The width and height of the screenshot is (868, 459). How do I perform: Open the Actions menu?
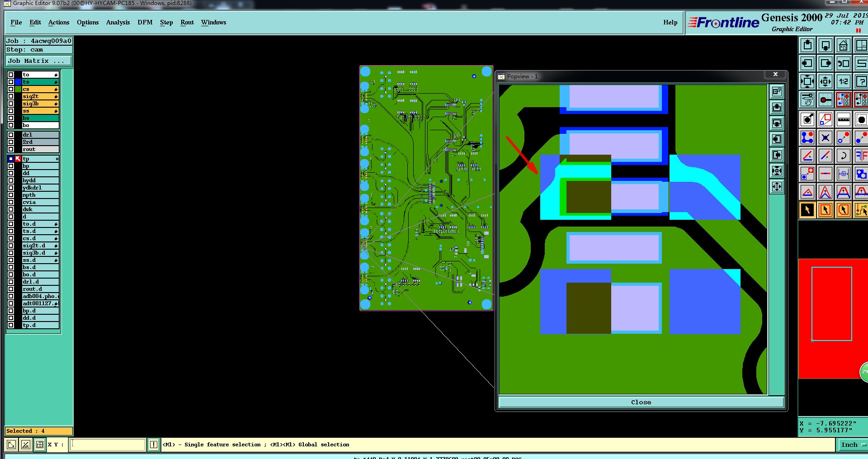tap(59, 22)
